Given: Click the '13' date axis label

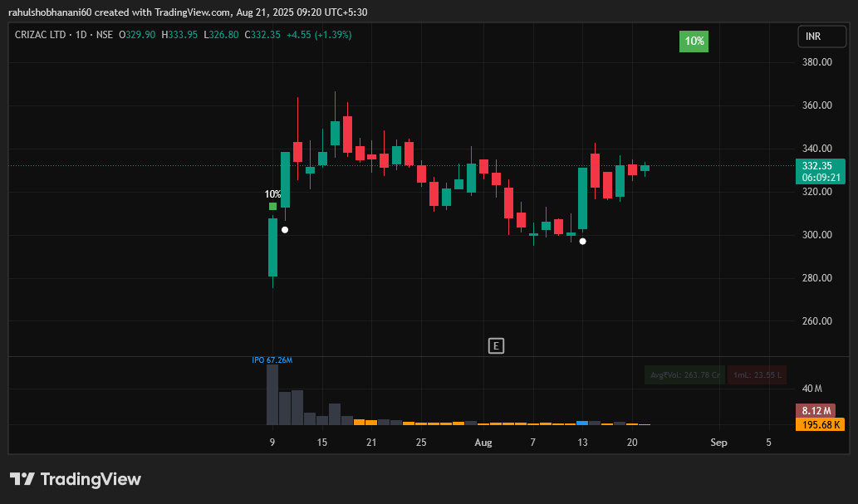Looking at the screenshot, I should point(583,443).
